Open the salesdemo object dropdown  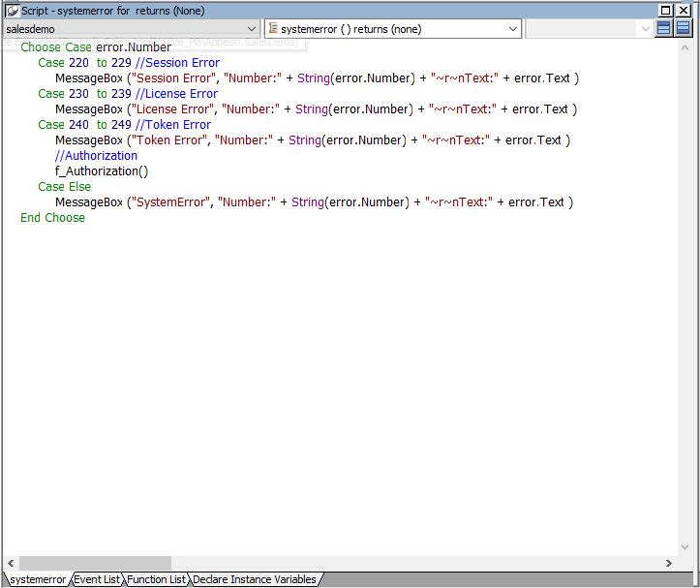pos(251,29)
